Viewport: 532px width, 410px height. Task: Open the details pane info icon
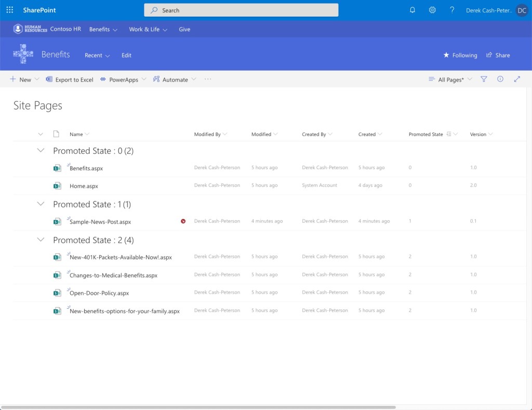coord(500,79)
